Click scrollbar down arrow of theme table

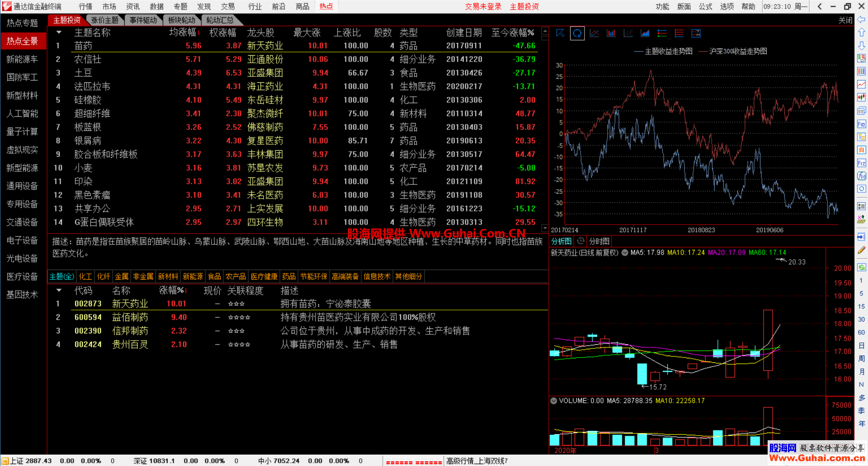(545, 229)
